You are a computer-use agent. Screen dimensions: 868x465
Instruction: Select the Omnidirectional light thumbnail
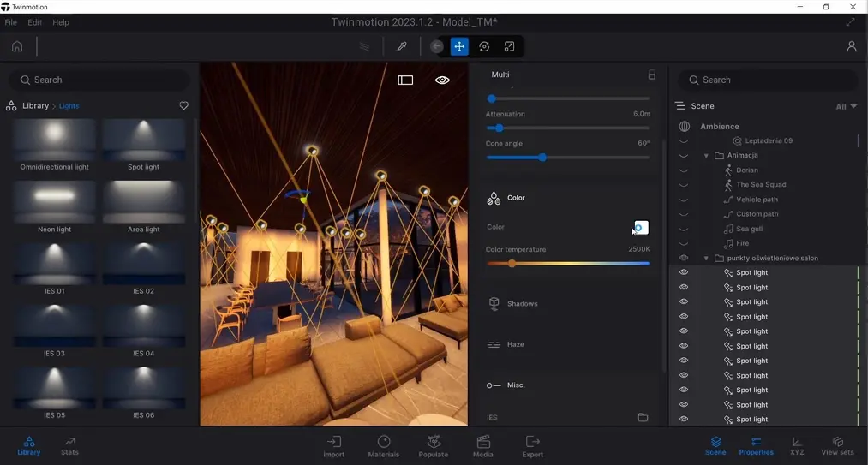tap(54, 140)
